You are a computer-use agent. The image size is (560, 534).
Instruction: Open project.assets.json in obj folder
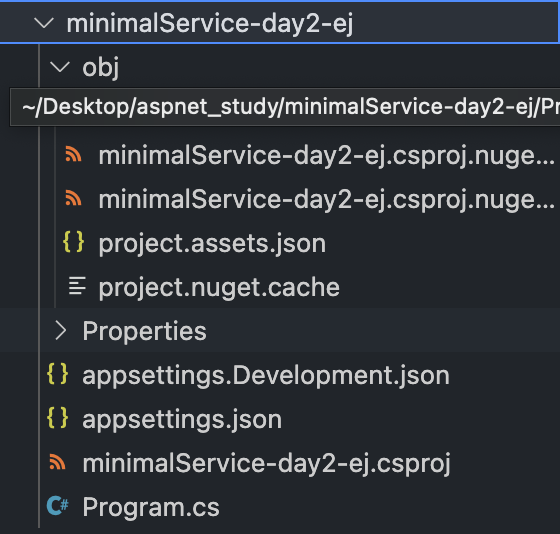click(x=212, y=244)
